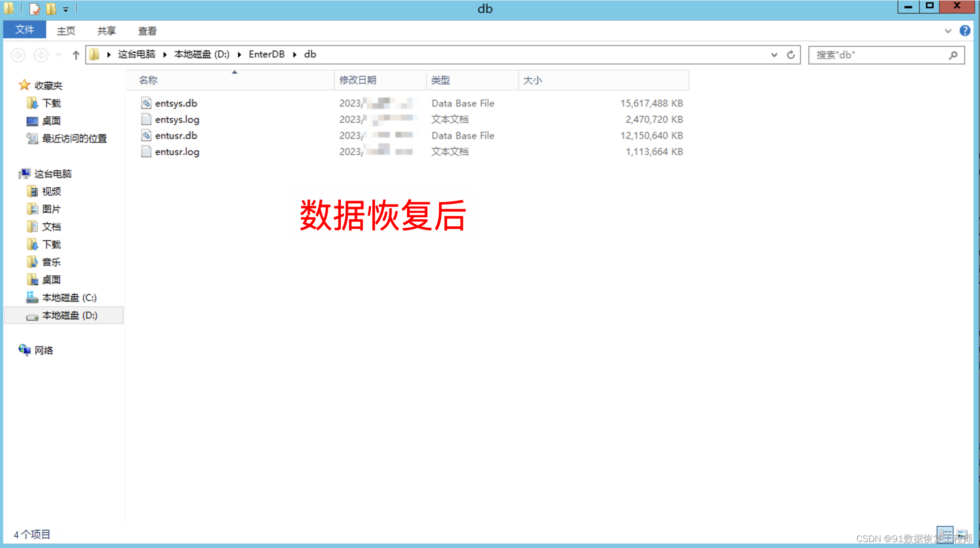Screen dimensions: 980x548
Task: Click quick access new folder icon
Action: (x=51, y=9)
